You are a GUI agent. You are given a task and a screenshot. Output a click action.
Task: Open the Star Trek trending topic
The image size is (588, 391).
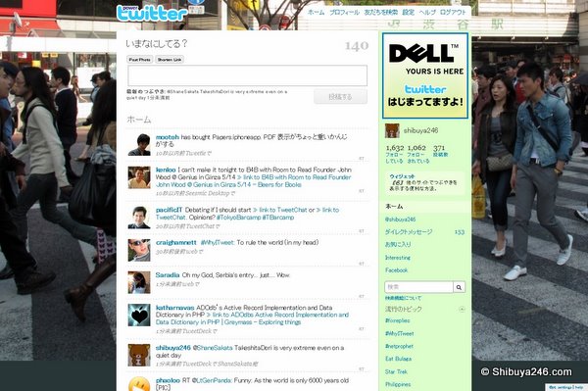pos(396,371)
